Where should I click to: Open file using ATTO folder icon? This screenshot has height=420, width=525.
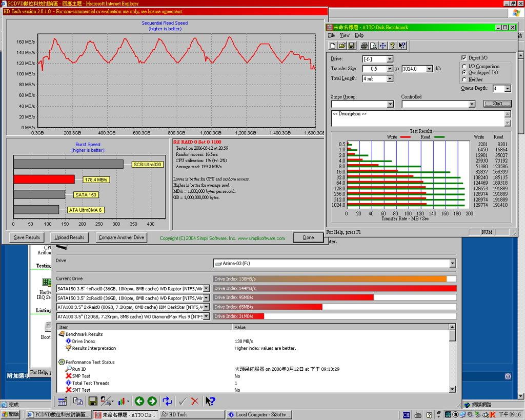[342, 46]
